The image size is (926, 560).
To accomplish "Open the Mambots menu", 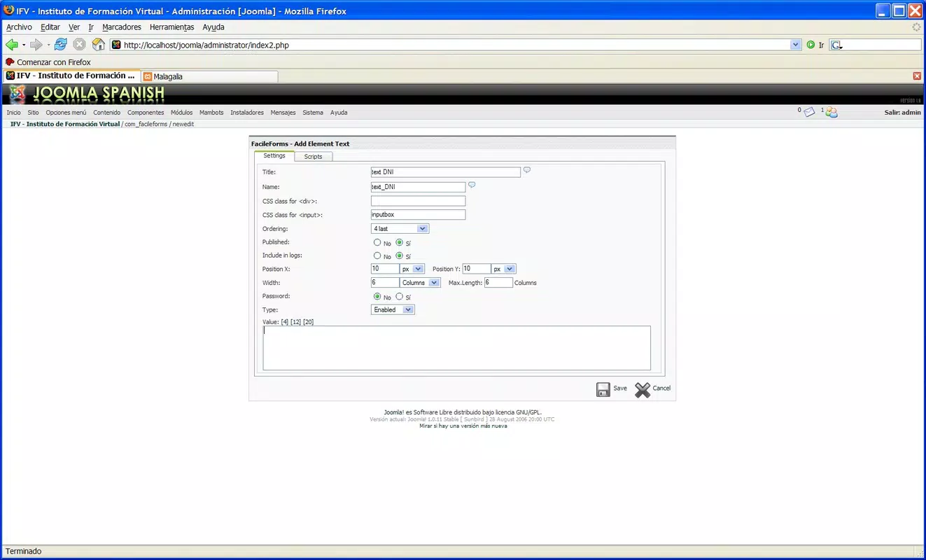I will pyautogui.click(x=211, y=112).
